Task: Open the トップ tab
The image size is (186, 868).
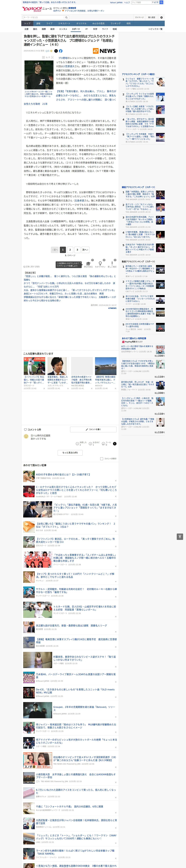Action: 27,24
